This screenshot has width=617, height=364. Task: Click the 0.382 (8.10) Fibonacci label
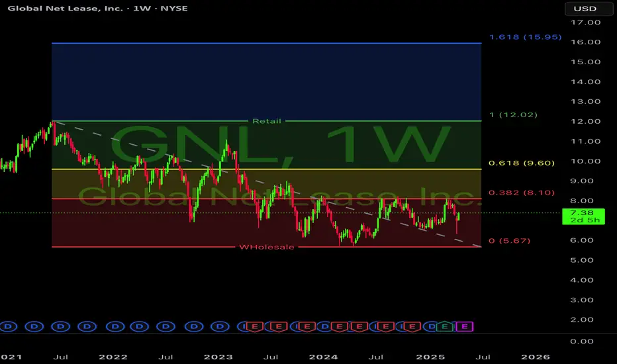click(x=522, y=193)
